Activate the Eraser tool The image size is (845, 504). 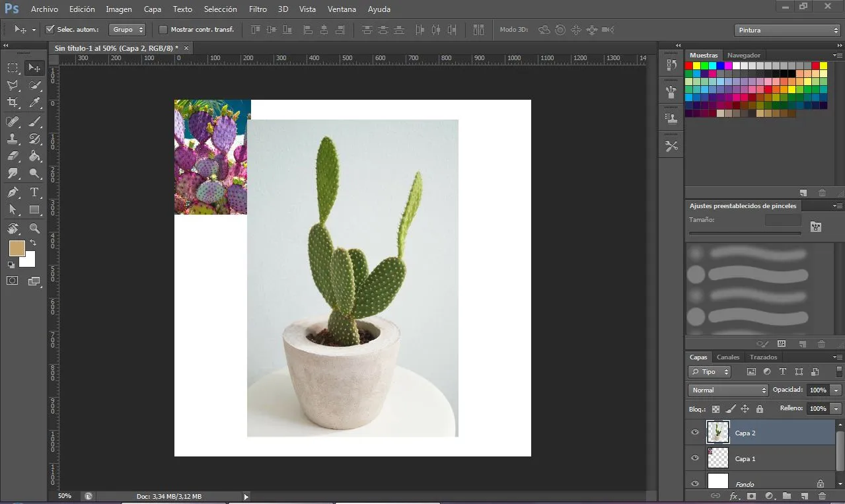click(13, 157)
